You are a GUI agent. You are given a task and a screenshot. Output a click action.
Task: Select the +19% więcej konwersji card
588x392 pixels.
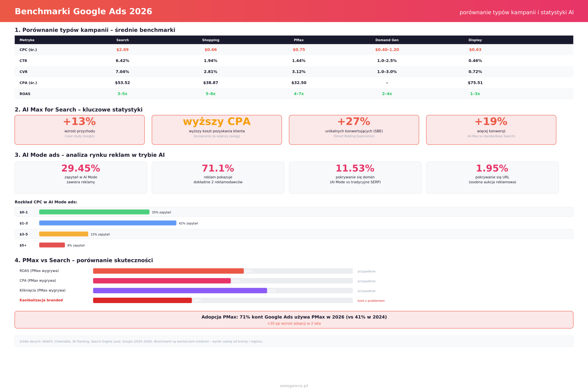(491, 130)
